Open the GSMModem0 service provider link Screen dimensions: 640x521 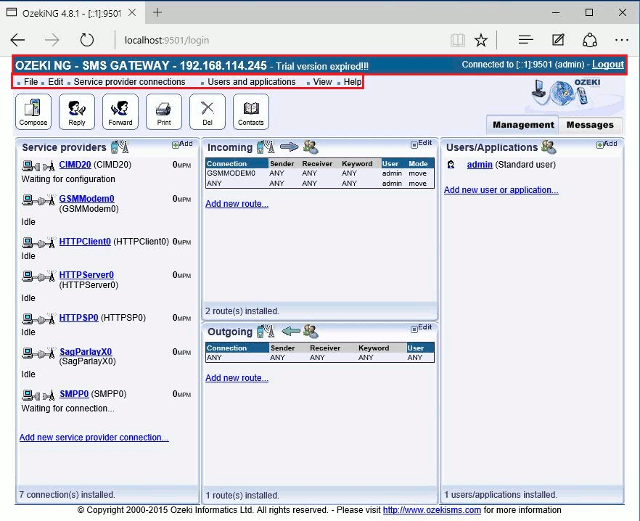[x=86, y=199]
